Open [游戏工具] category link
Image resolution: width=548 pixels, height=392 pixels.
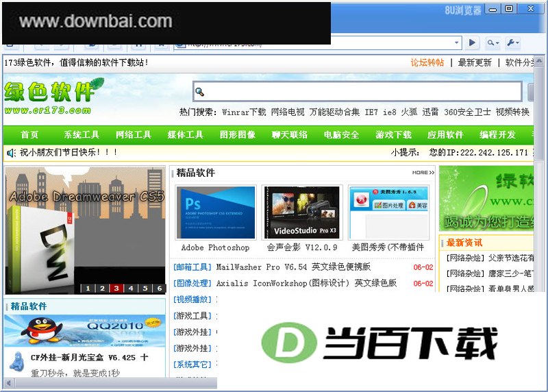(x=192, y=316)
